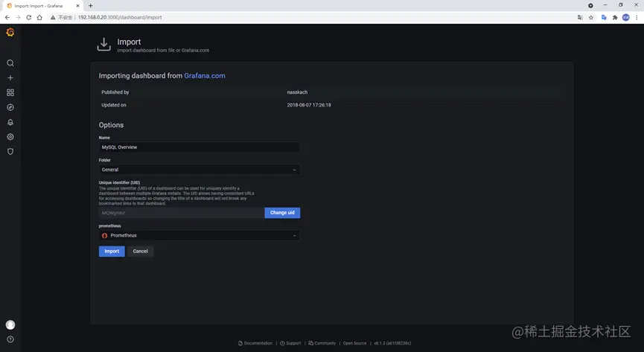The height and width of the screenshot is (352, 644).
Task: Click the updated date 2018-08-07 17:26:18
Action: pos(309,105)
